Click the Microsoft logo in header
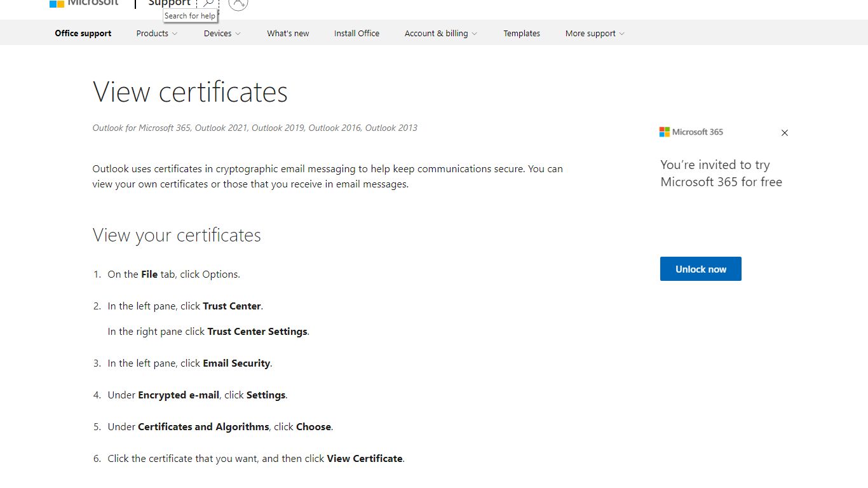The height and width of the screenshot is (488, 868). coord(84,3)
